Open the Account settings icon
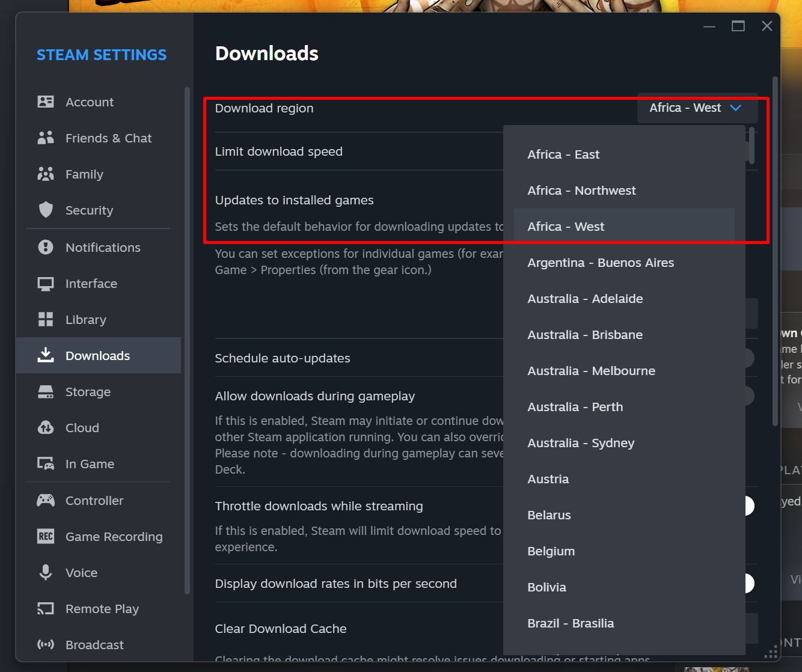Image resolution: width=802 pixels, height=672 pixels. tap(46, 102)
